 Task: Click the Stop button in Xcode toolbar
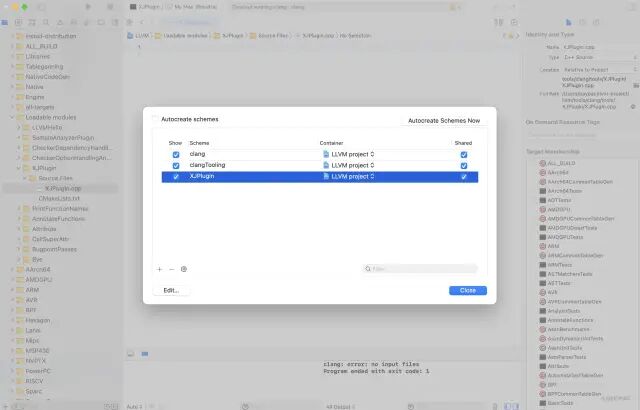tap(109, 7)
